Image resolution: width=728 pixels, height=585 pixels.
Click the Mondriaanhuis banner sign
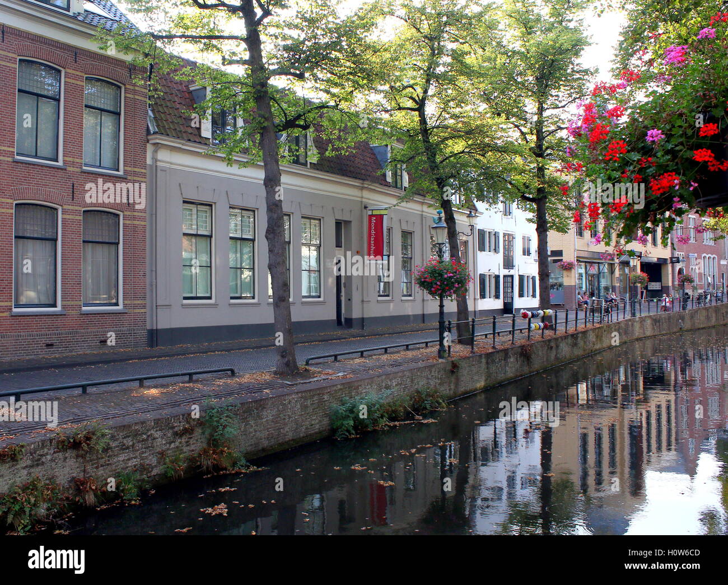(x=376, y=236)
